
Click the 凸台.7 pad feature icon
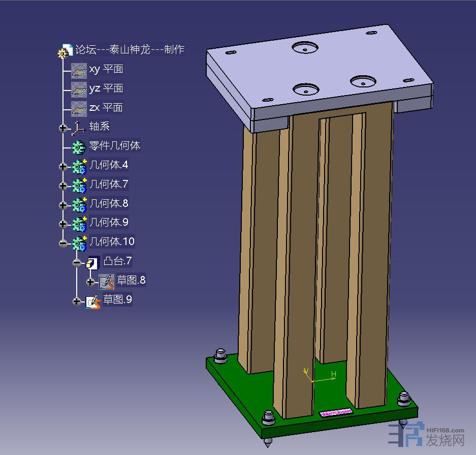pos(92,262)
